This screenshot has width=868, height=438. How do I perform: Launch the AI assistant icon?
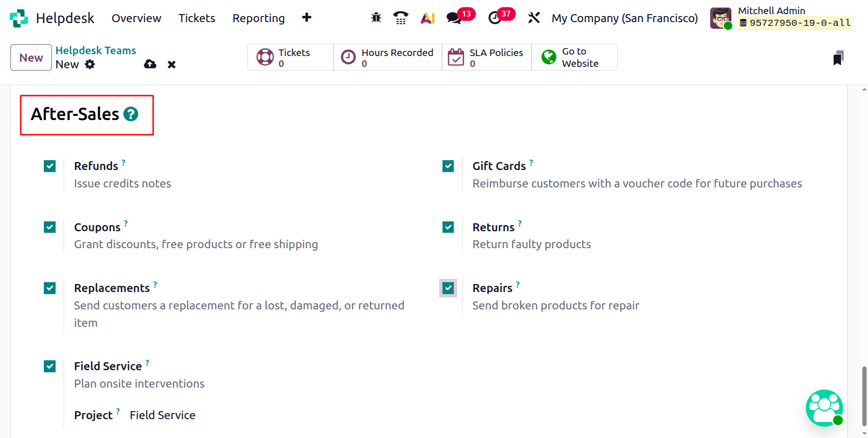[427, 17]
